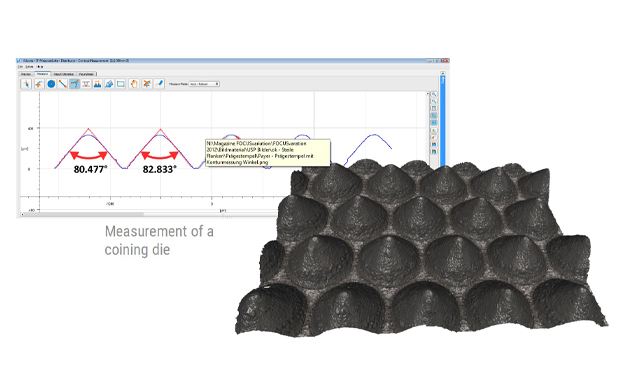Click the blue rectangle selection tool
Image resolution: width=625 pixels, height=389 pixels.
click(121, 84)
